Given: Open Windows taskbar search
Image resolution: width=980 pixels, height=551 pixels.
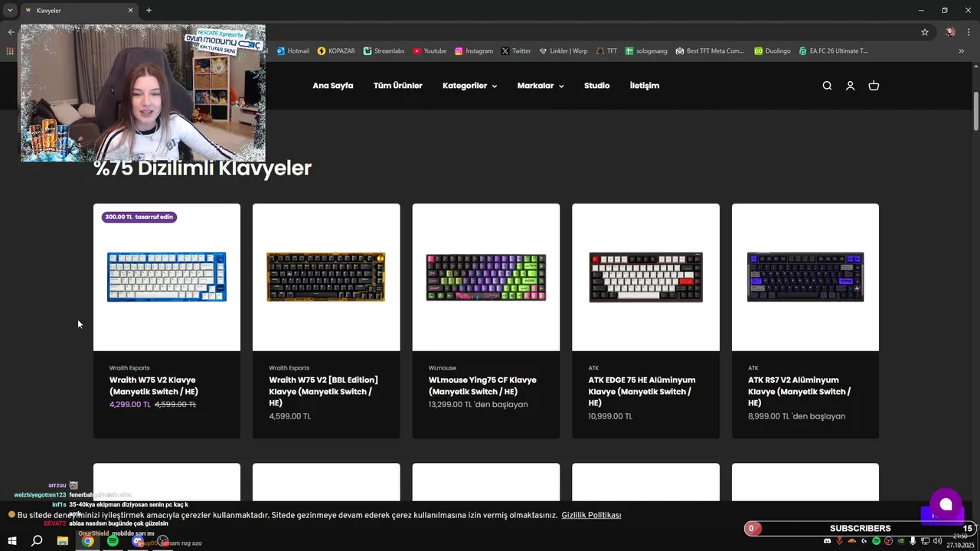Looking at the screenshot, I should [x=37, y=541].
